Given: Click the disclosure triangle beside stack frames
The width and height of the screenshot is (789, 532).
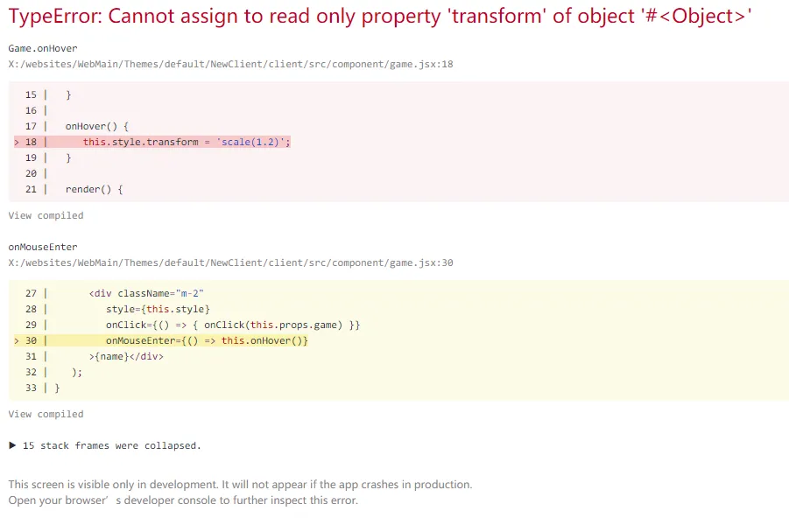Looking at the screenshot, I should 12,445.
